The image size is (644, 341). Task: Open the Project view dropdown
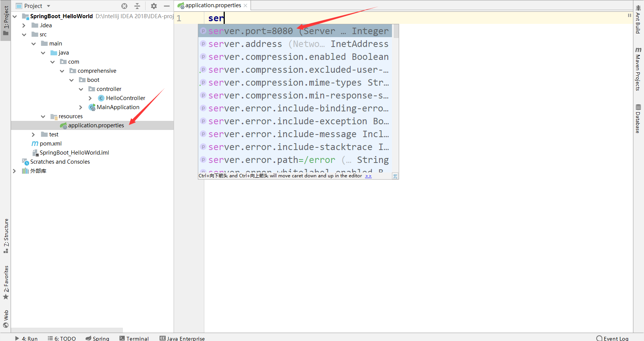coord(49,6)
